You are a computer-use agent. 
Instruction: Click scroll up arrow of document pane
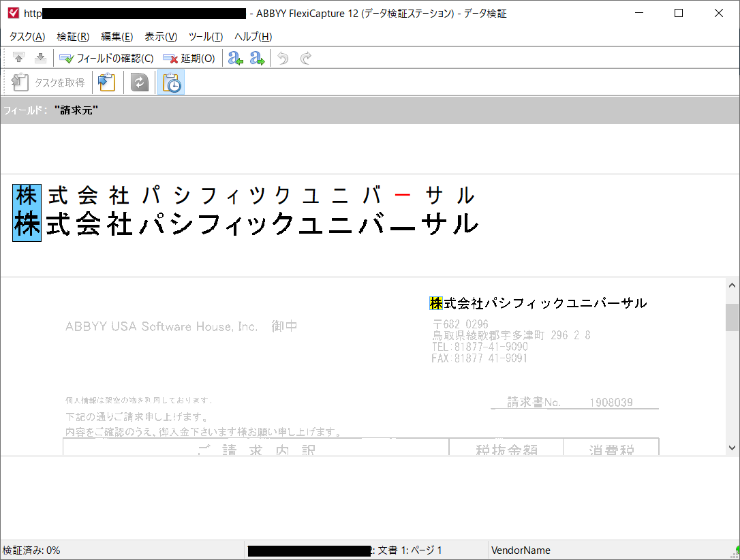click(x=732, y=285)
